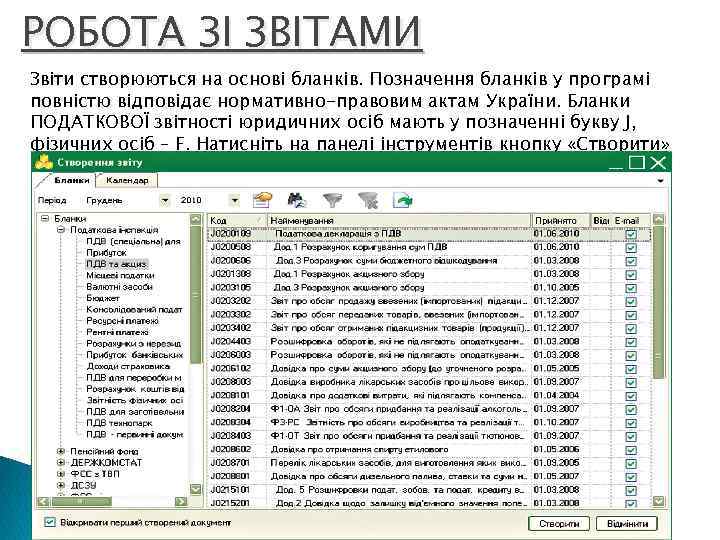The width and height of the screenshot is (720, 540).
Task: Click the Створити button
Action: [x=558, y=523]
